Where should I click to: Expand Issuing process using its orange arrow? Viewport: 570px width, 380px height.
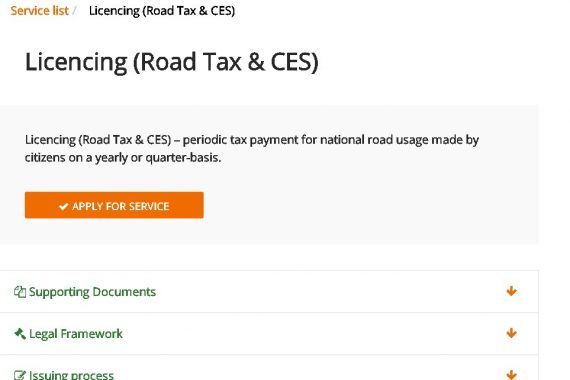(x=511, y=375)
